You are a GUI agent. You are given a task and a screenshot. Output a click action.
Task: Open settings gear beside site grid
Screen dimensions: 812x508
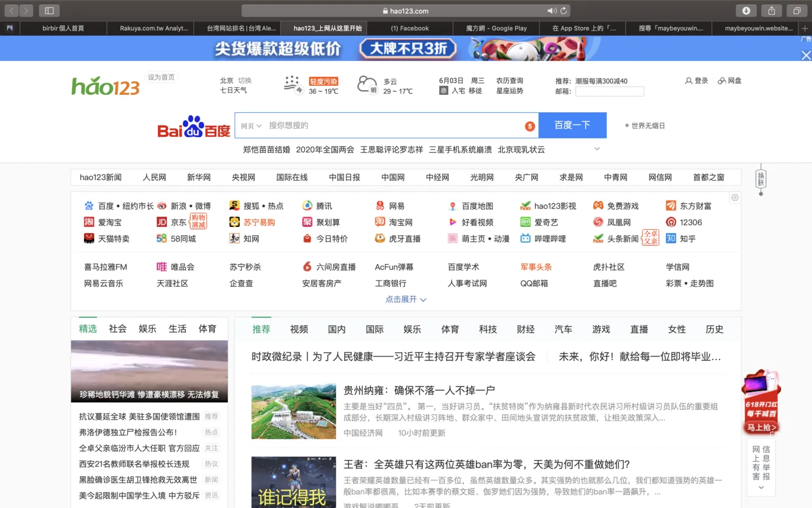pos(735,198)
